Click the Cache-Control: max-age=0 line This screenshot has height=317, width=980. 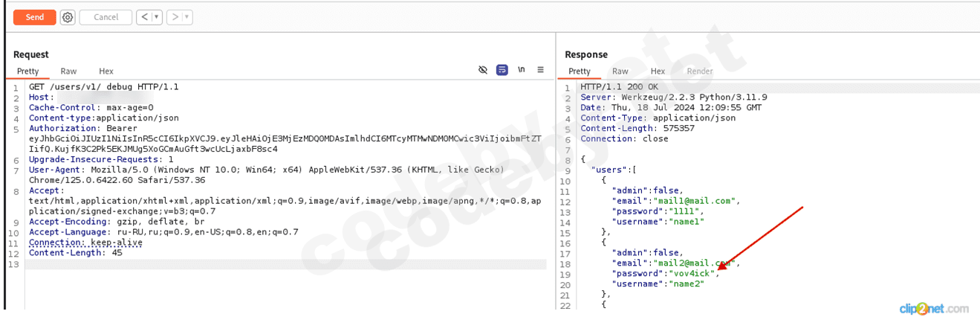pos(91,108)
